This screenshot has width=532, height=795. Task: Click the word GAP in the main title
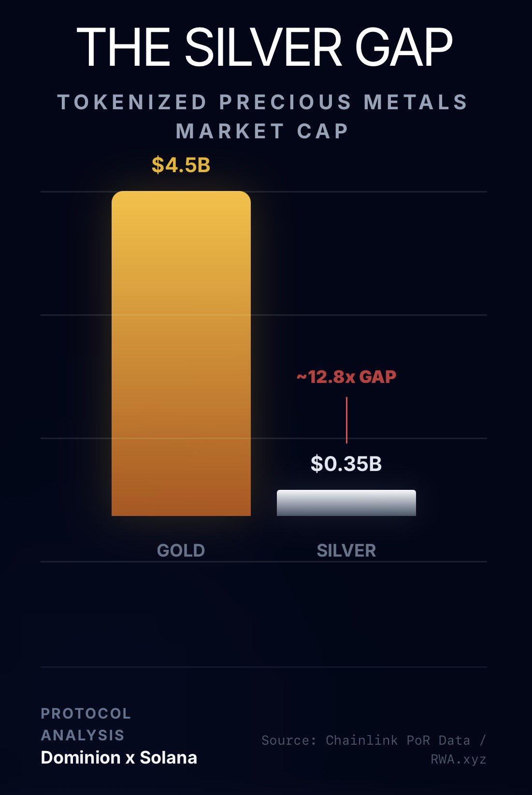pos(403,47)
